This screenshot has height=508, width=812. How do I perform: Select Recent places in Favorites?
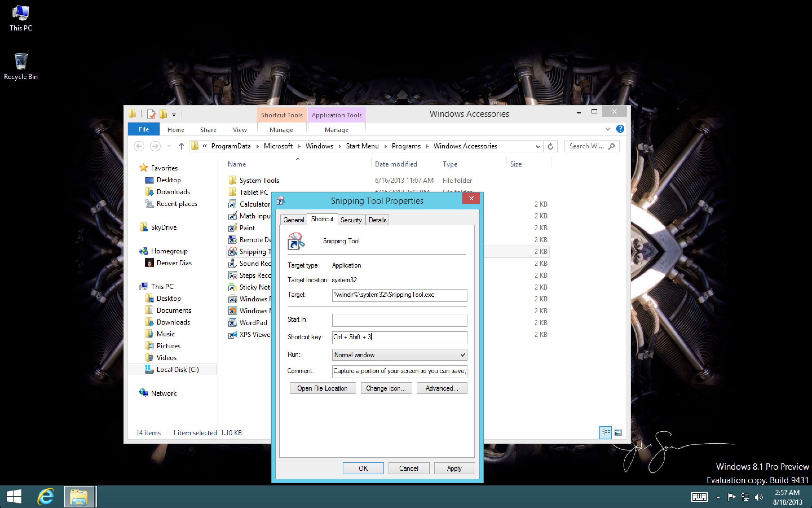tap(171, 203)
